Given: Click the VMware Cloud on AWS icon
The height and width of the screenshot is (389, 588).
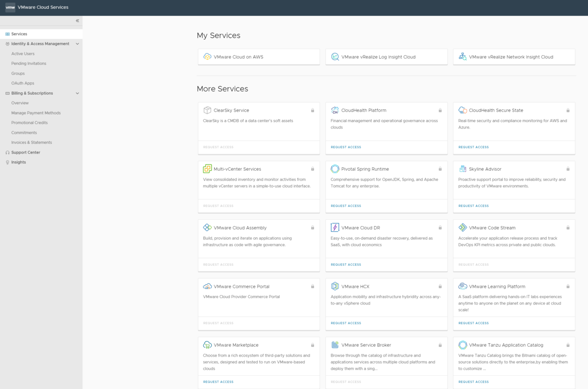Looking at the screenshot, I should click(207, 57).
